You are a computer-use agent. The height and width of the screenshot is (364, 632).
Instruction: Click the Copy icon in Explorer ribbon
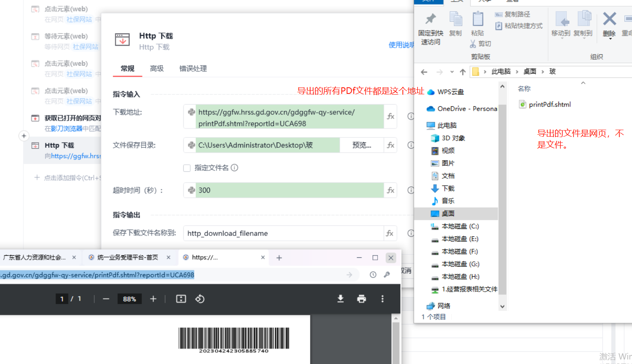(455, 19)
